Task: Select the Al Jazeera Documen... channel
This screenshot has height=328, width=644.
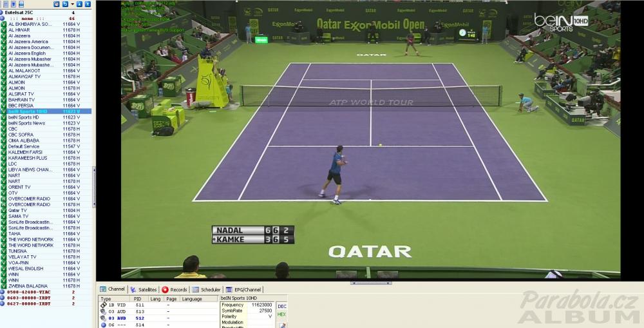Action: click(46, 47)
